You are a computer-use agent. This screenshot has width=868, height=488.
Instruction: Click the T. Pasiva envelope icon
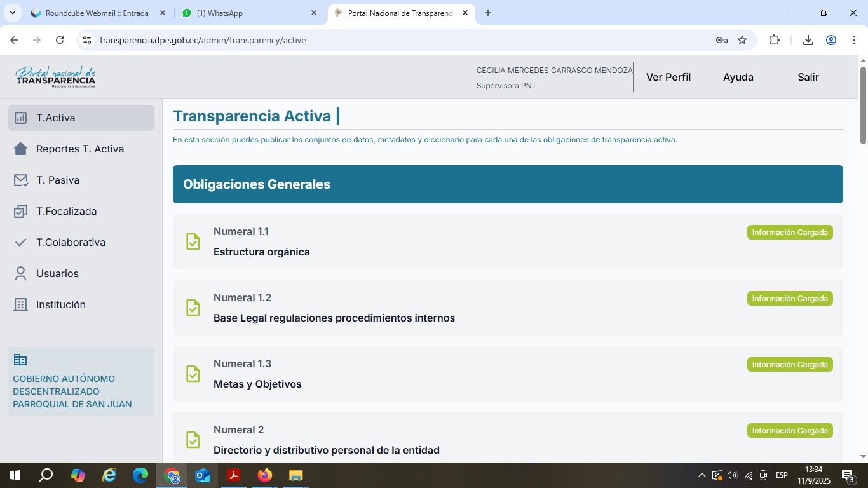(x=20, y=180)
